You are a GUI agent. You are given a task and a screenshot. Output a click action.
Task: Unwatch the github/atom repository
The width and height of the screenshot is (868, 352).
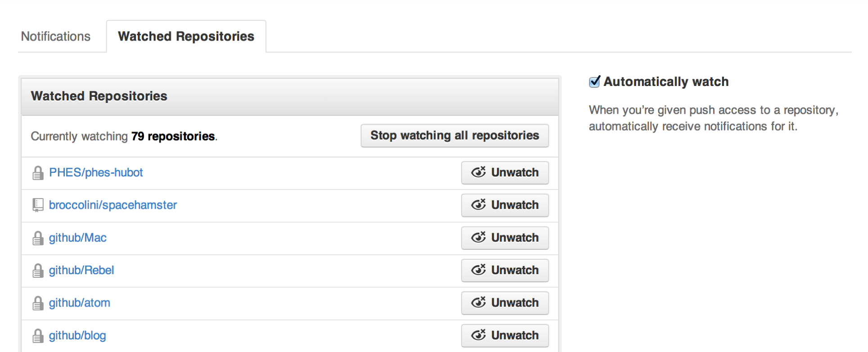[505, 303]
